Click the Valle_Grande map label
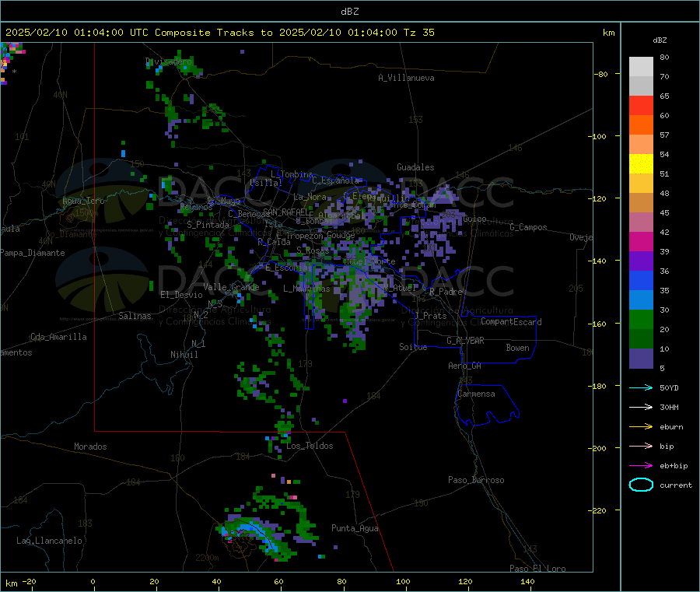Screen dimensions: 700x592 coord(231,287)
